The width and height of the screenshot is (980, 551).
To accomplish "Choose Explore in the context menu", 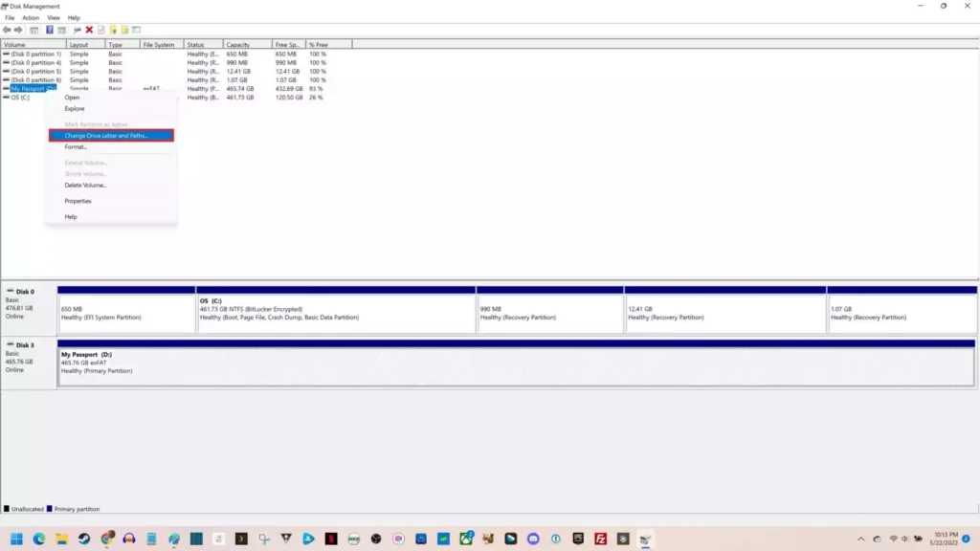I will click(111, 109).
